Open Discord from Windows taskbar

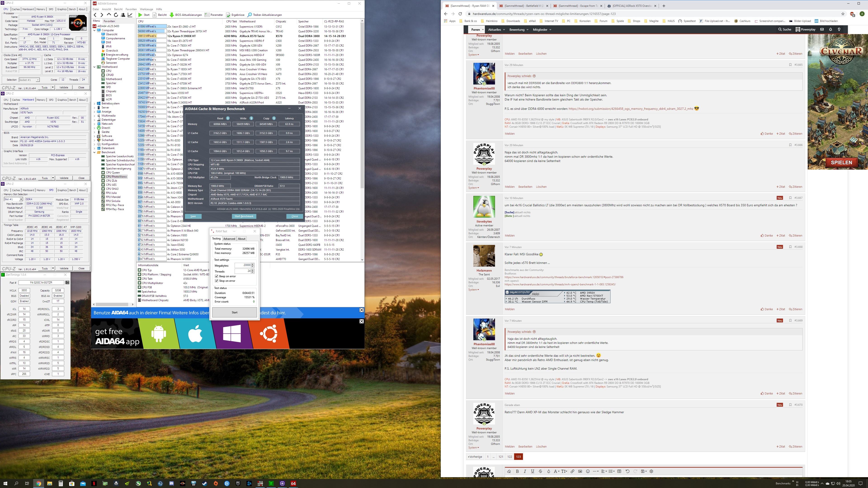(x=172, y=483)
